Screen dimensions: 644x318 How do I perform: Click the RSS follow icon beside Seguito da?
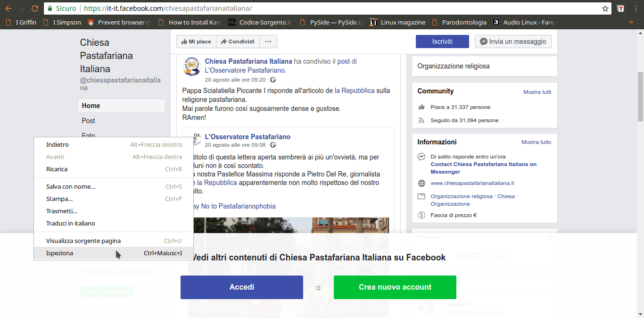421,120
